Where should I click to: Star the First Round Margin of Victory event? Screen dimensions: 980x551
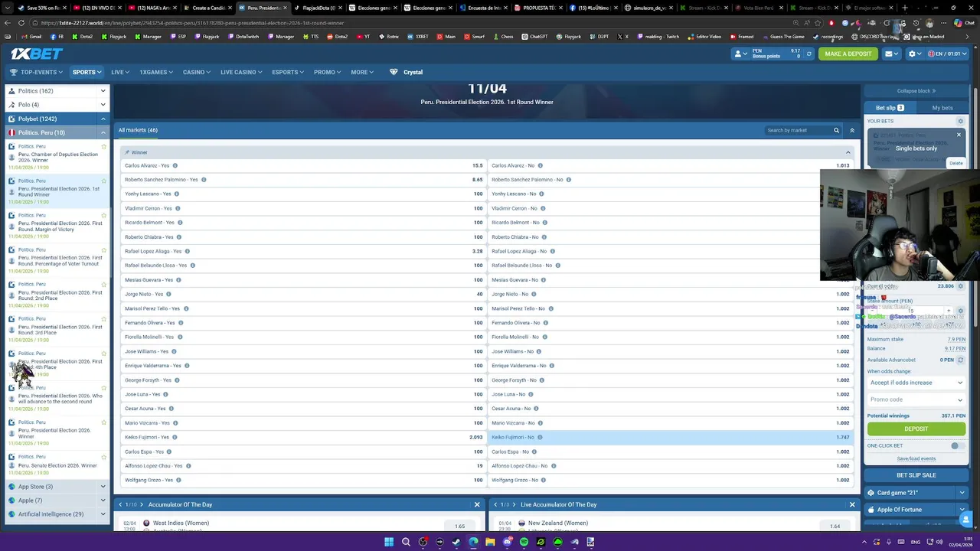point(104,215)
